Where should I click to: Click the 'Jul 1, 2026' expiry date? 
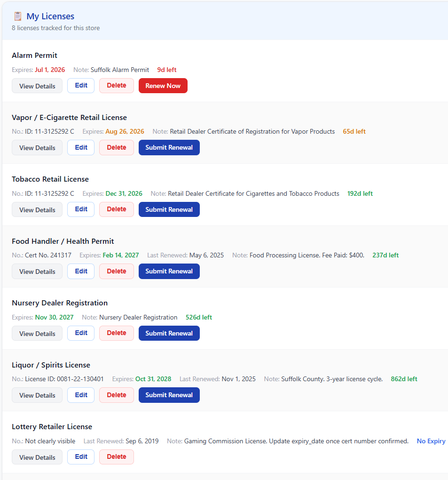click(50, 70)
